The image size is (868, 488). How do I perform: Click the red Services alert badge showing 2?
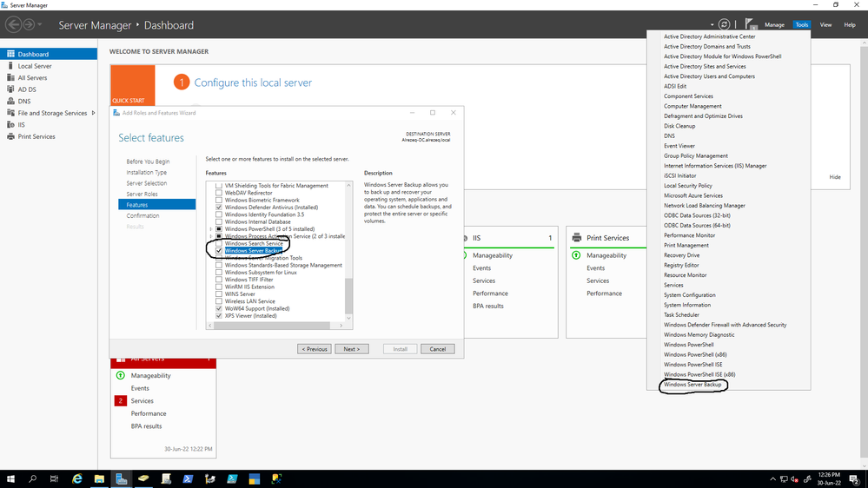[120, 400]
